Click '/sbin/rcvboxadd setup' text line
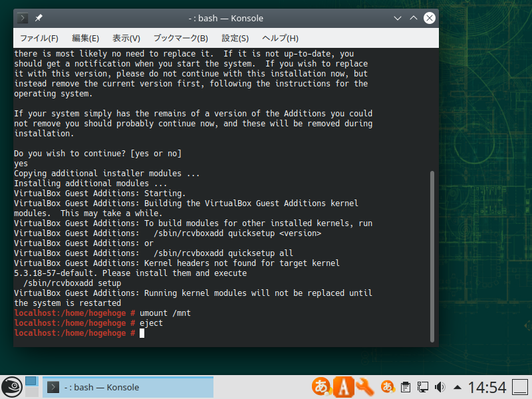The height and width of the screenshot is (399, 532). 72,283
